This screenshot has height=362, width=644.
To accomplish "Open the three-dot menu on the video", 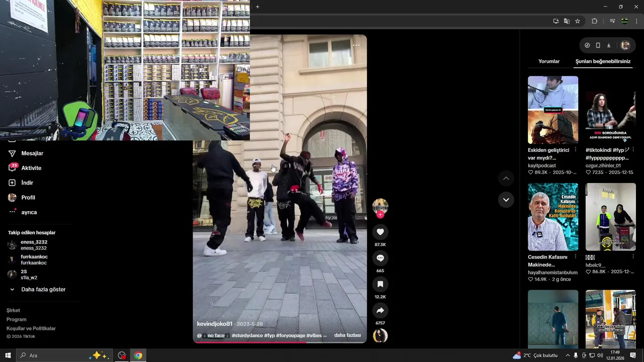I will [x=356, y=45].
